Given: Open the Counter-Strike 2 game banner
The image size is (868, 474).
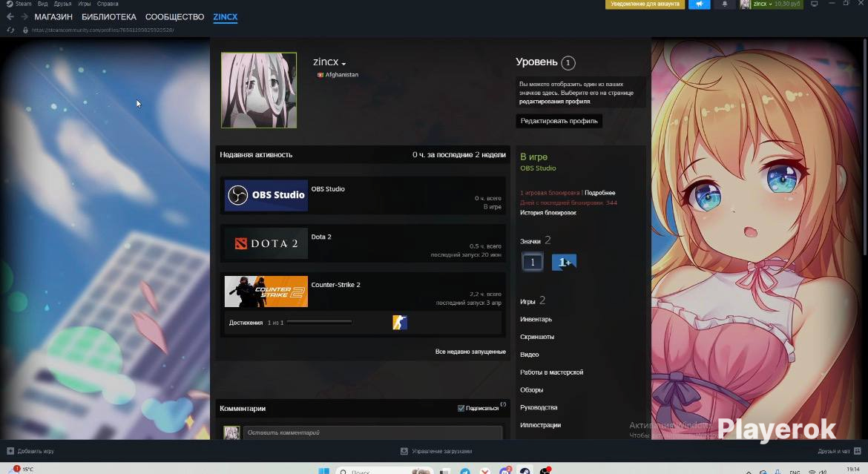Looking at the screenshot, I should coord(266,292).
